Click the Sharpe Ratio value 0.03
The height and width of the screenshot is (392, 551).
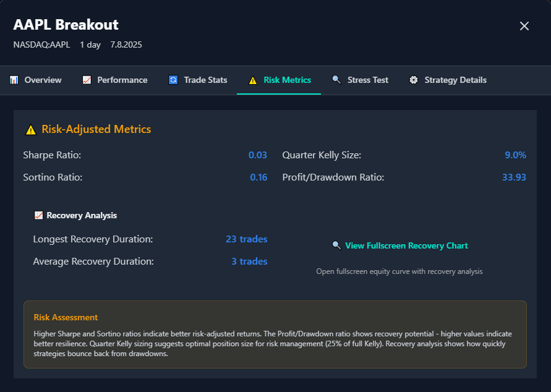[x=258, y=155]
